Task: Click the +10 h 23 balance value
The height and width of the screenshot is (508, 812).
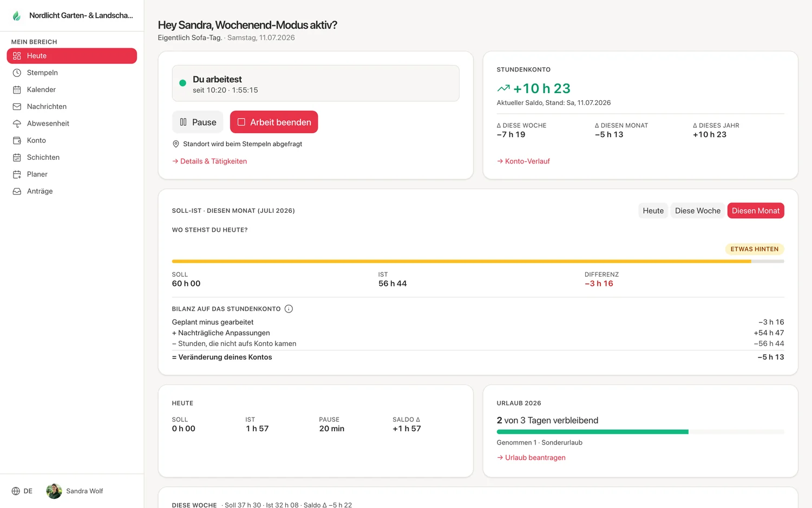Action: [542, 88]
